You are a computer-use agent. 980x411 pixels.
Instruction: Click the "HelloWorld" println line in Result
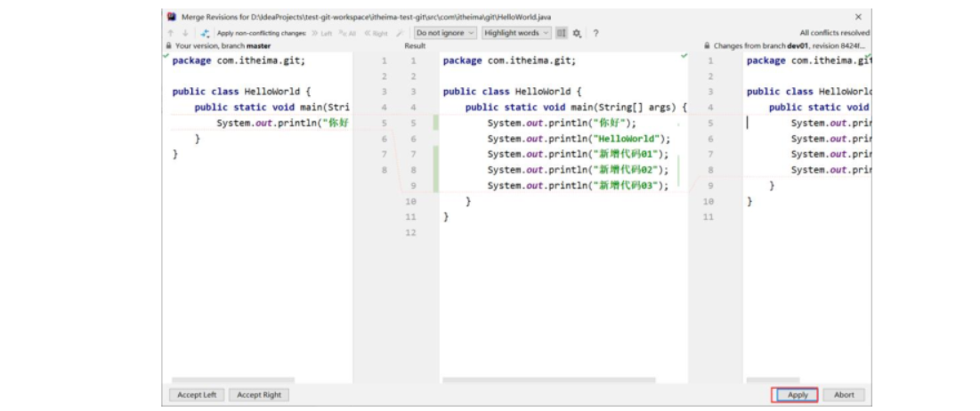click(x=579, y=139)
